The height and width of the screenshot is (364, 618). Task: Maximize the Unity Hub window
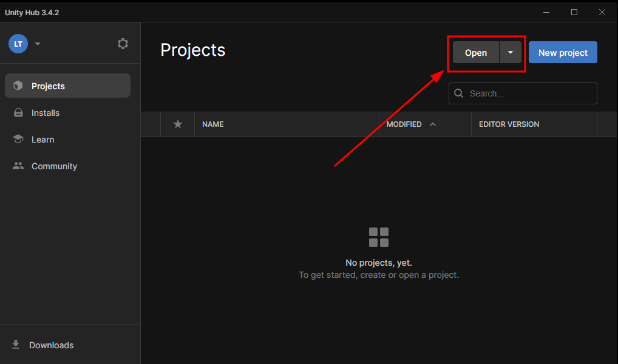(574, 12)
